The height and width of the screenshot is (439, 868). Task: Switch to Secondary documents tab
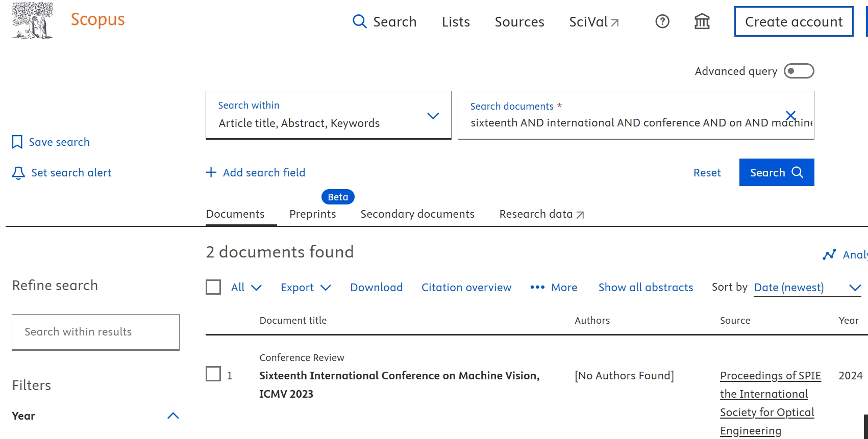point(417,214)
